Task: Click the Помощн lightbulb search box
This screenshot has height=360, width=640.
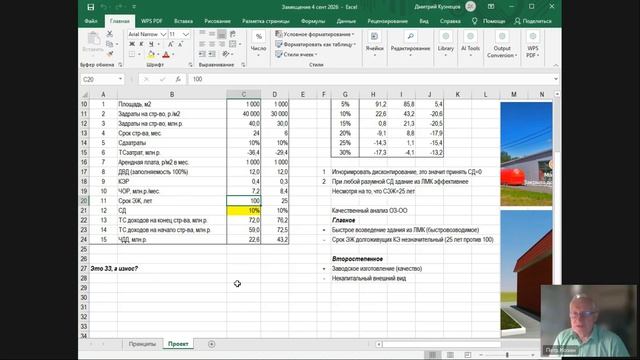Action: point(489,21)
